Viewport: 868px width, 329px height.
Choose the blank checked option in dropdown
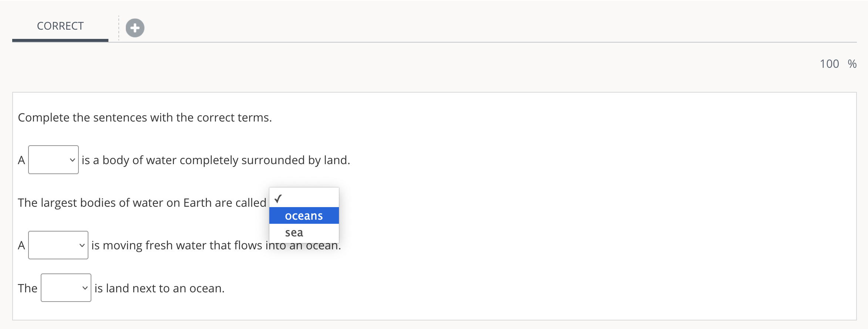304,199
